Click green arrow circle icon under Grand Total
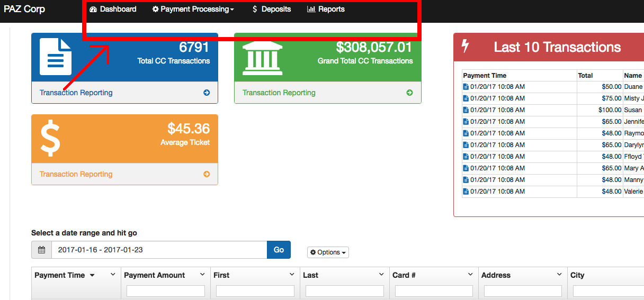 pos(409,93)
